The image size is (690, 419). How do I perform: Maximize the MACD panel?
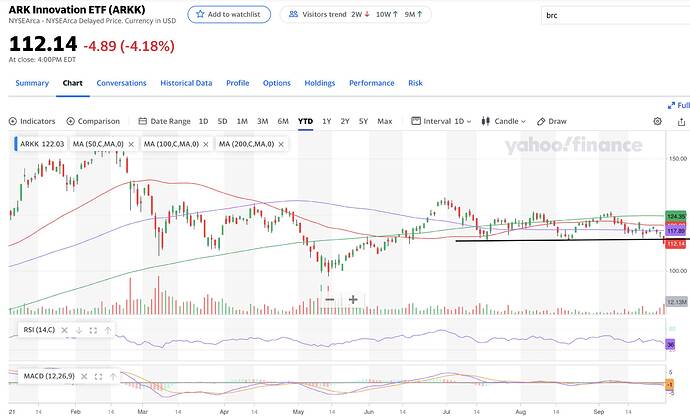tap(99, 376)
